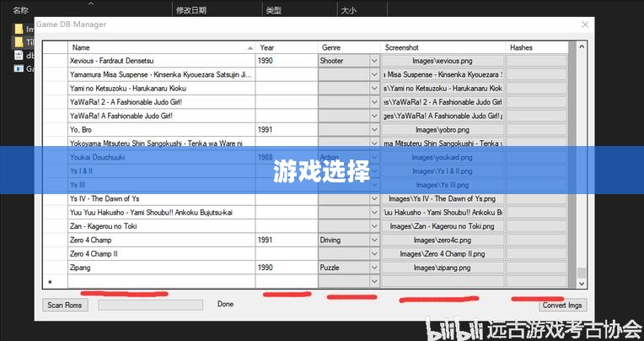This screenshot has width=644, height=341.
Task: Click the Images\xevious.png screenshot button
Action: tap(443, 61)
